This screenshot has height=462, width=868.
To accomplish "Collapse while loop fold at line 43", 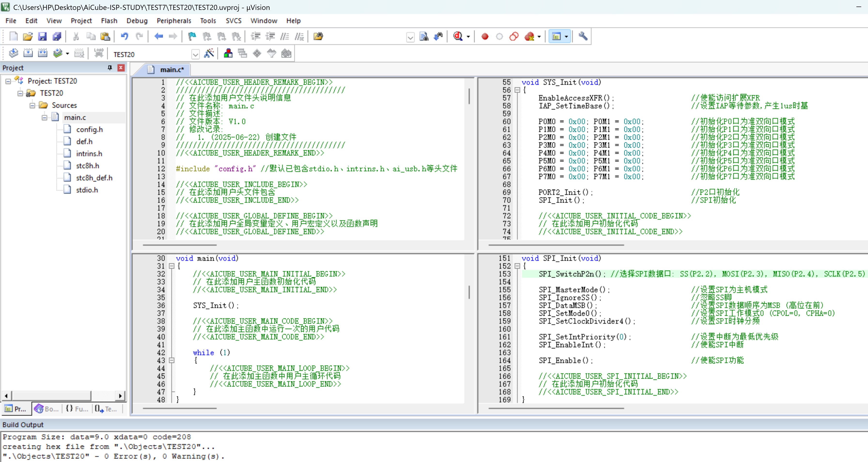I will [171, 360].
